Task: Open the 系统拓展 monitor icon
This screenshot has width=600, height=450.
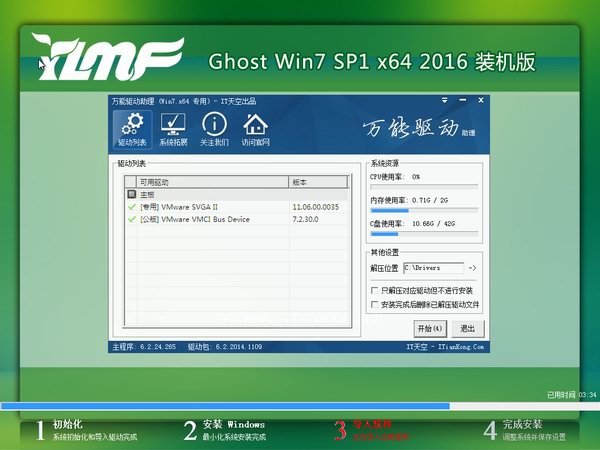Action: pyautogui.click(x=173, y=130)
